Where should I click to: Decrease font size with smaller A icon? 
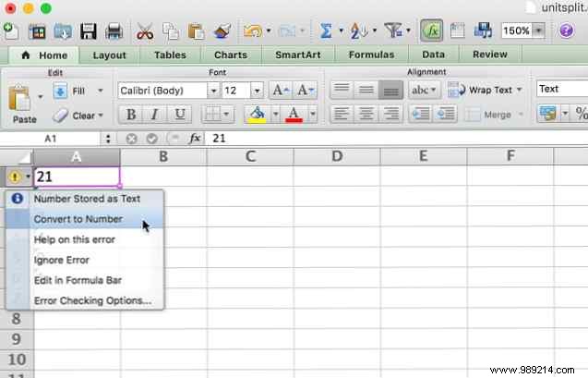pos(306,90)
